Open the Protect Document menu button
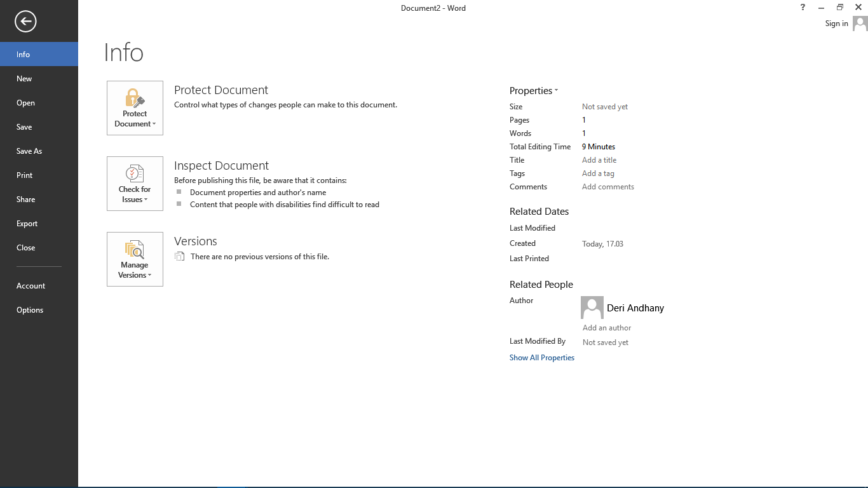 135,108
